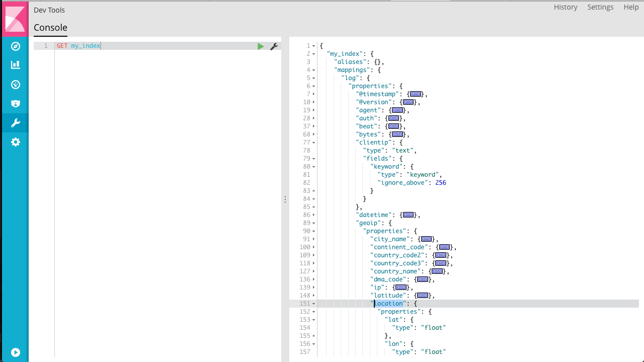The image size is (644, 362).
Task: Collapse "log" fold at line 5
Action: (x=314, y=78)
